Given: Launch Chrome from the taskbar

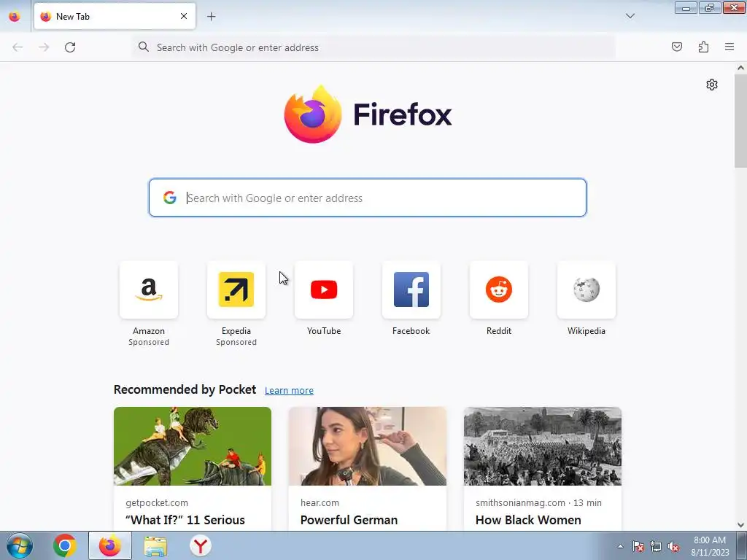Looking at the screenshot, I should pyautogui.click(x=65, y=545).
